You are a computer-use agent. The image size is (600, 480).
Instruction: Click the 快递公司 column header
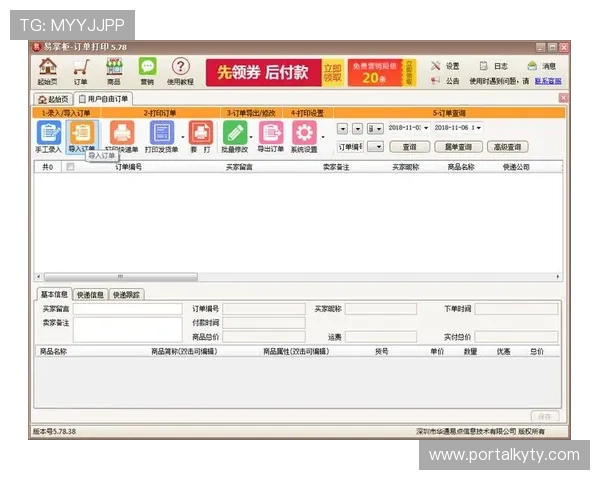point(516,167)
